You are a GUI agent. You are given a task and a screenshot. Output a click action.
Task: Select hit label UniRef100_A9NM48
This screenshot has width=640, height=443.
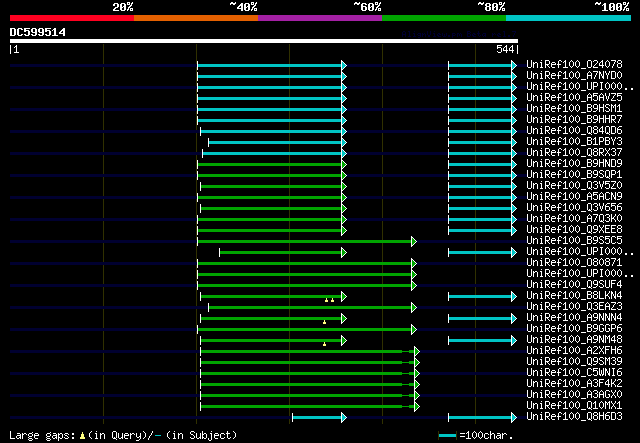[x=574, y=339]
